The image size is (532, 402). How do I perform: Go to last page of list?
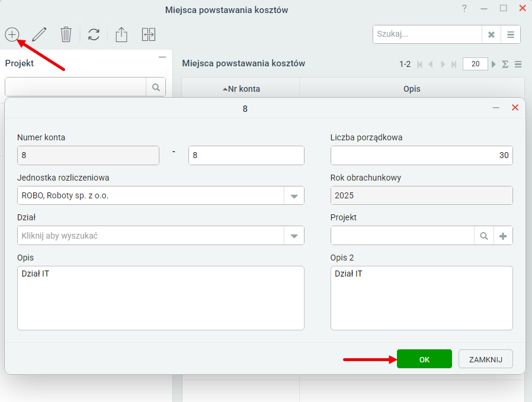click(454, 64)
